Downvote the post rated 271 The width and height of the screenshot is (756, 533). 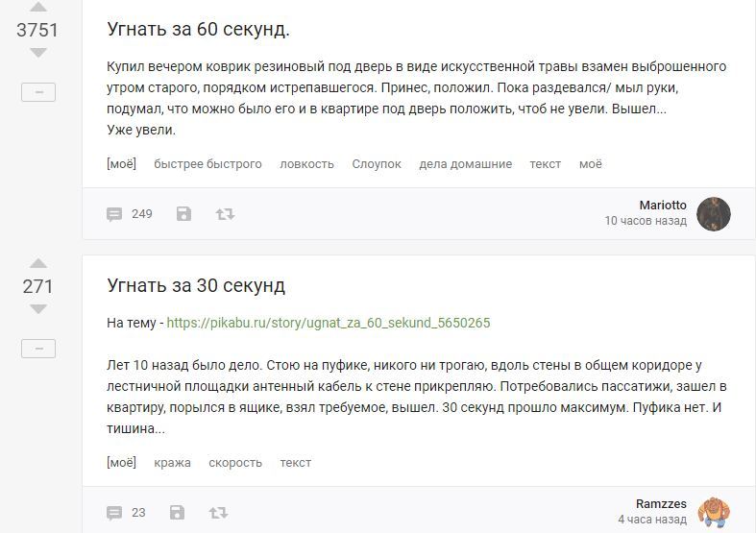(38, 309)
